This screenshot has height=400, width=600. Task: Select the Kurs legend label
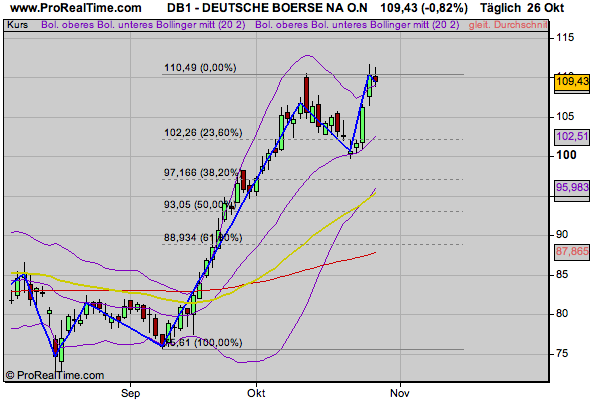point(18,25)
